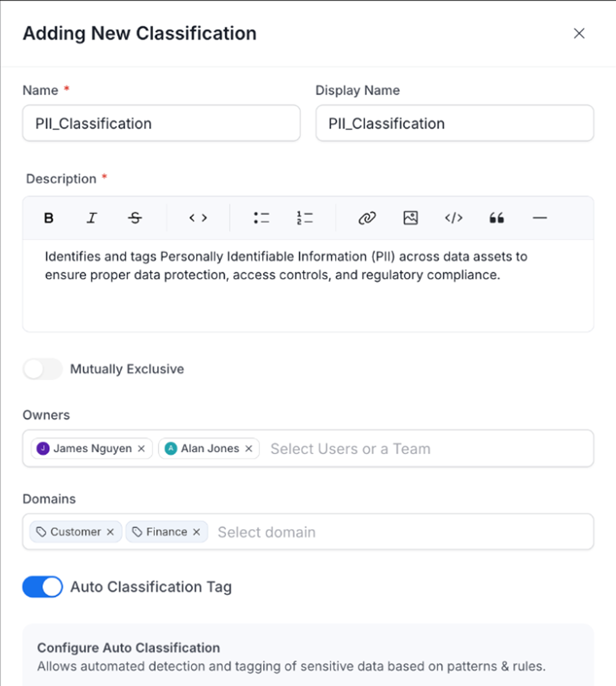Remove James Nguyen from owners
The image size is (616, 686).
(x=142, y=449)
